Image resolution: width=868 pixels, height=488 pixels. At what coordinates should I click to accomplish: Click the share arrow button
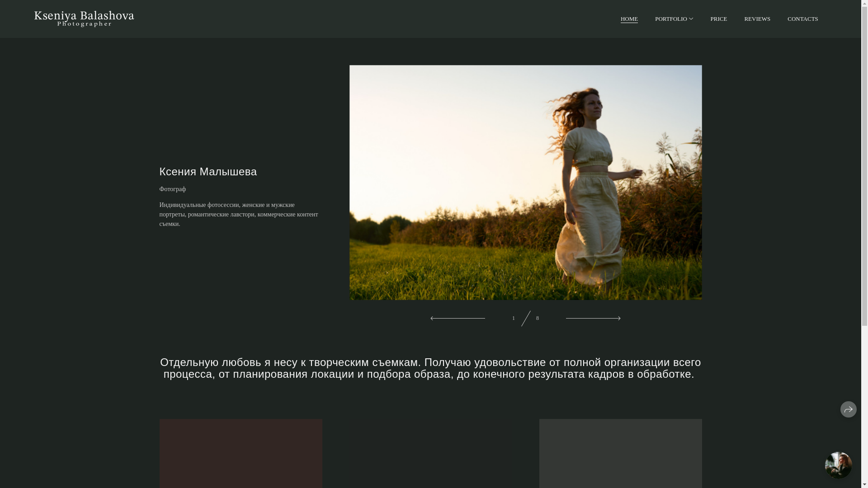(x=848, y=409)
